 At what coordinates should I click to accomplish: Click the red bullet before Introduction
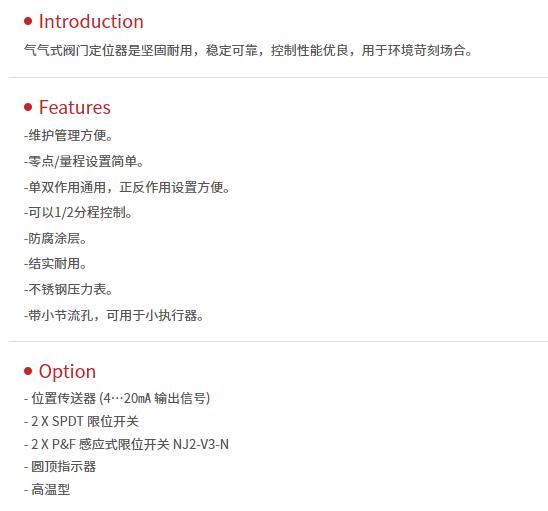28,22
